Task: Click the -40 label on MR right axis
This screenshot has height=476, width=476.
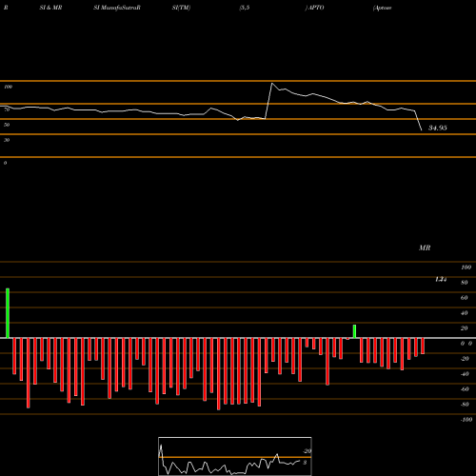Action: [465, 374]
